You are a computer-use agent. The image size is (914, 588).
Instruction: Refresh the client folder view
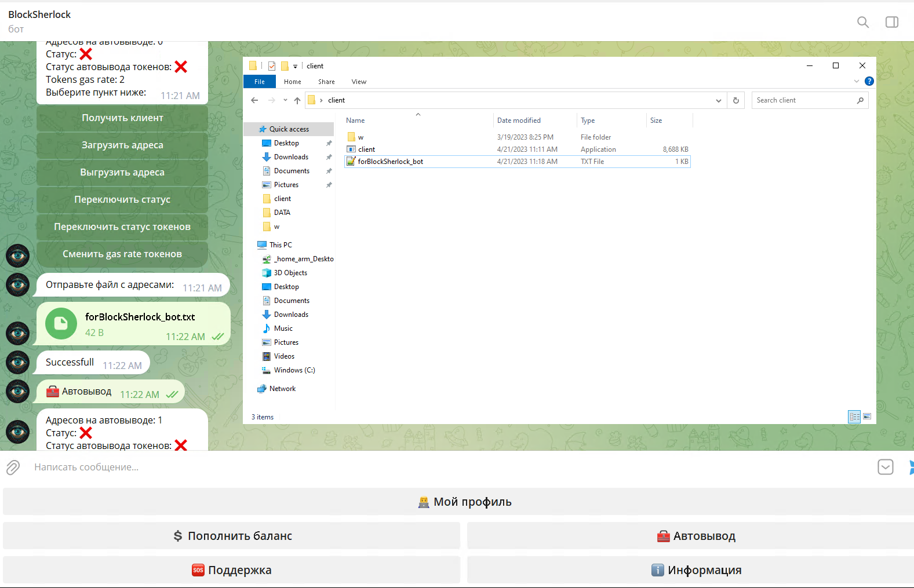click(x=736, y=100)
